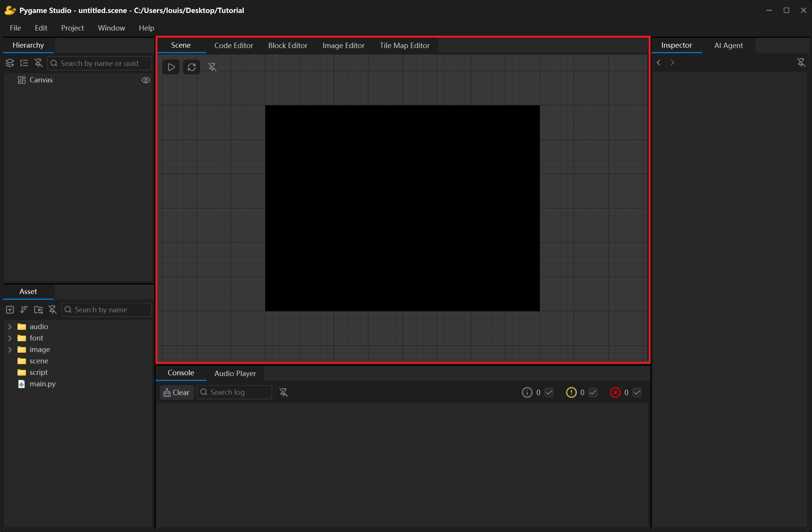The height and width of the screenshot is (532, 812).
Task: Click the pin icon in Inspector panel
Action: click(801, 63)
